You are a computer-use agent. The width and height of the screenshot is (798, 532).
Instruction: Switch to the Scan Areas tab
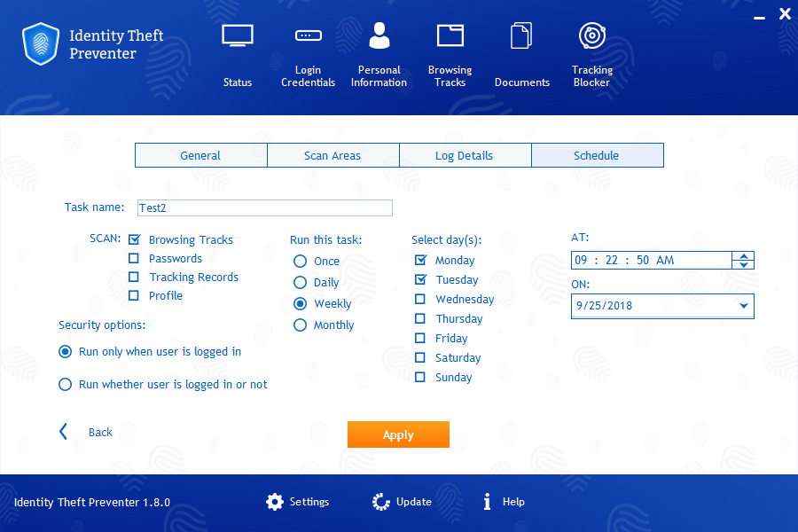point(332,155)
